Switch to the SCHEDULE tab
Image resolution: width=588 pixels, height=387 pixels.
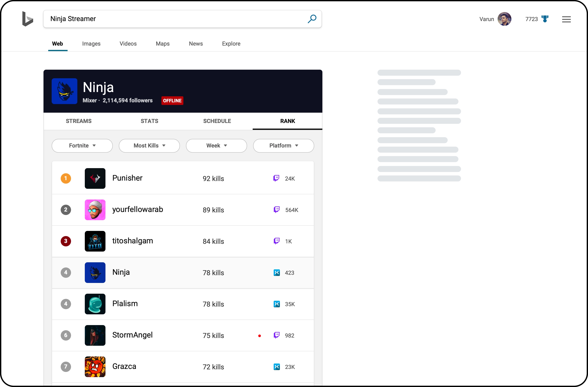(x=217, y=121)
